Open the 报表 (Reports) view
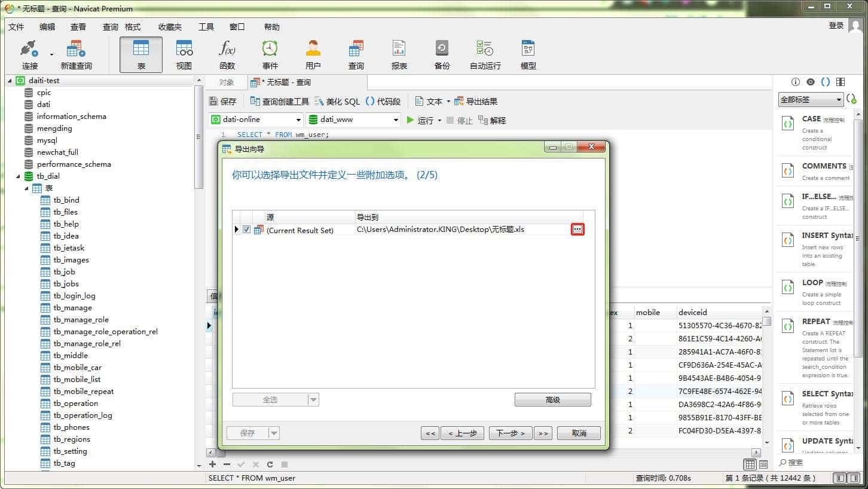 pyautogui.click(x=399, y=54)
